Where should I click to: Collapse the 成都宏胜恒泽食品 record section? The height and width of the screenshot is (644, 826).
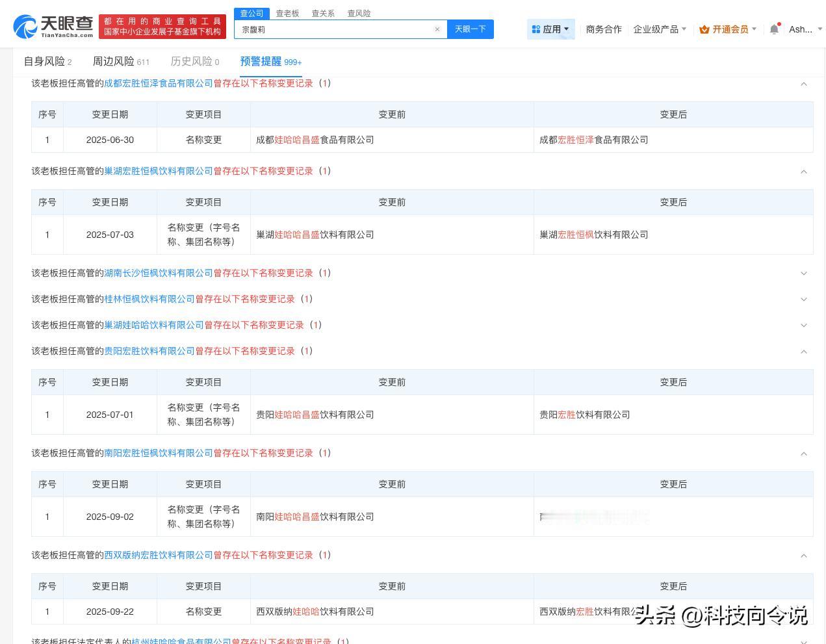pos(804,84)
